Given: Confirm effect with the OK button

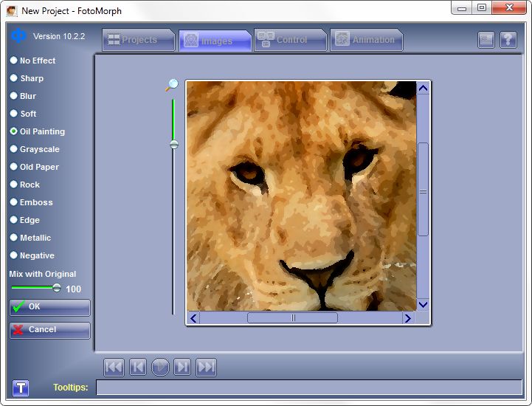Looking at the screenshot, I should coord(50,307).
